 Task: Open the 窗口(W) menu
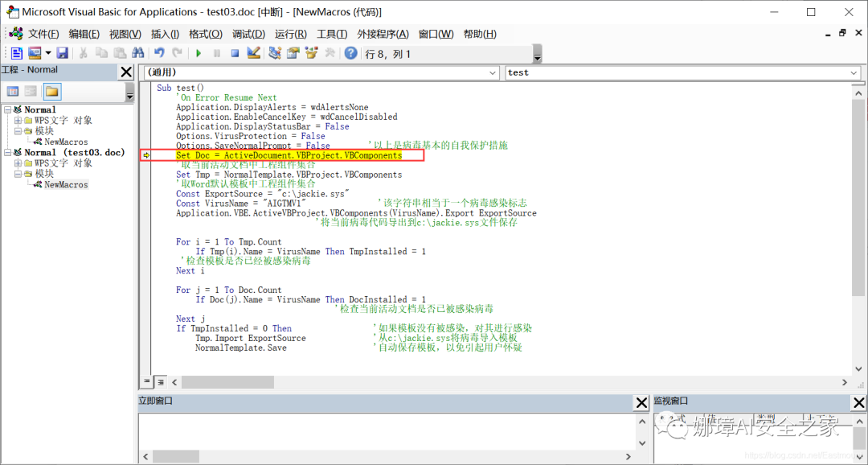coord(436,34)
